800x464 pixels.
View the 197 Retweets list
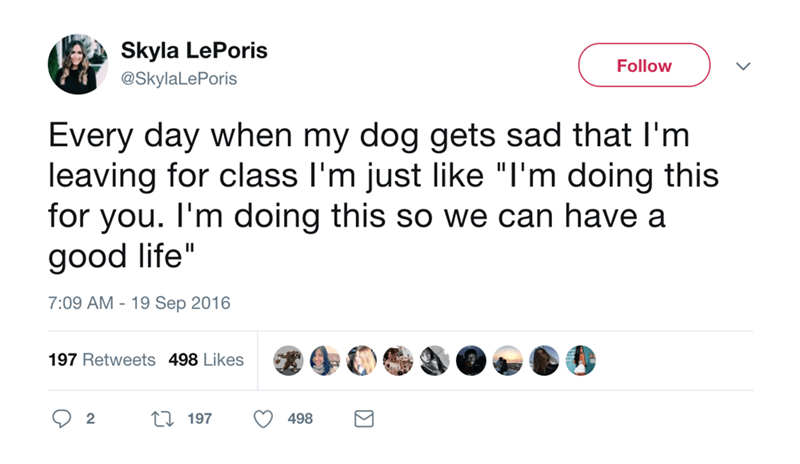[x=102, y=360]
